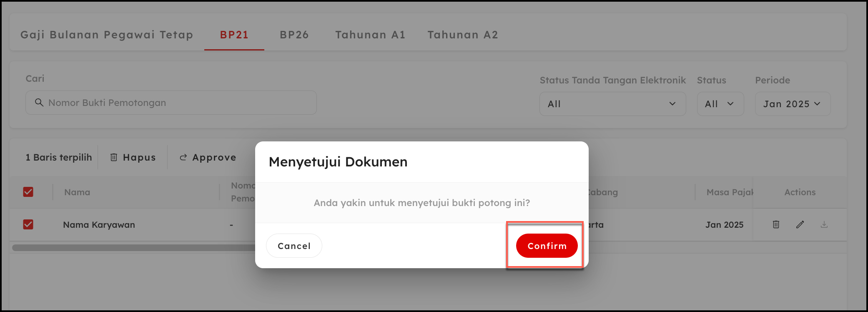Uncheck the Nama Karyawan row checkbox
868x312 pixels.
coord(28,224)
